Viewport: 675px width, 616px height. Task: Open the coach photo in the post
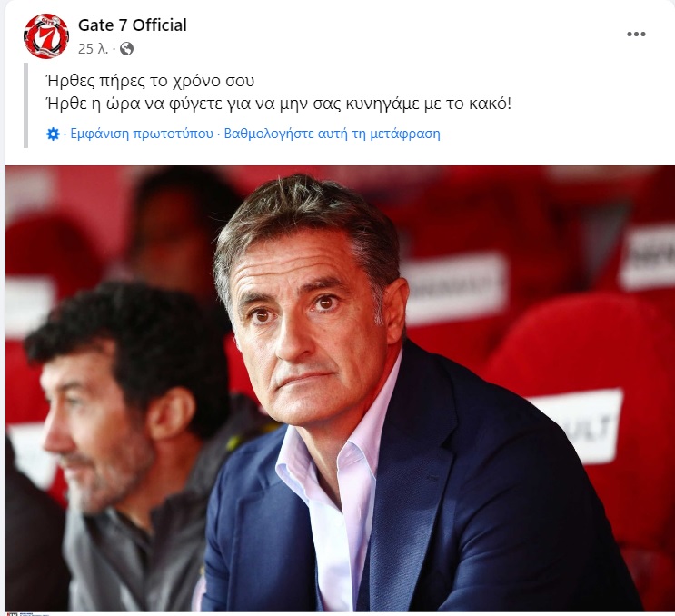click(340, 388)
